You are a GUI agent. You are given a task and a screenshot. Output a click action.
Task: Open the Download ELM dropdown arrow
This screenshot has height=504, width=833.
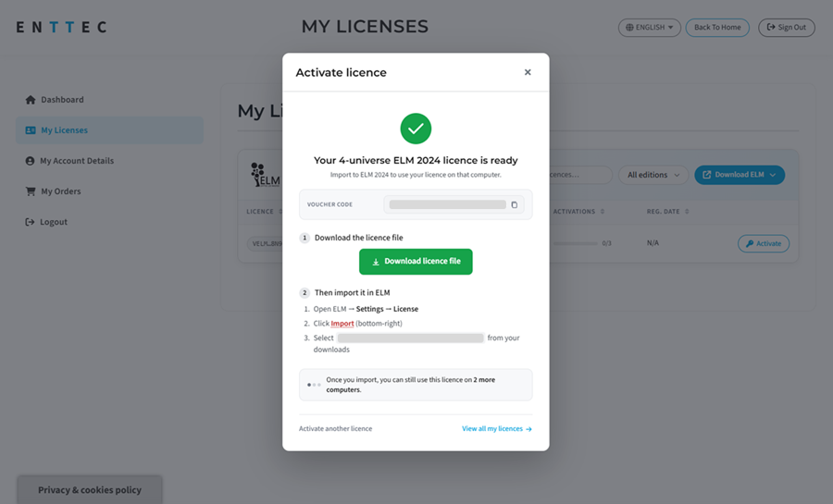[773, 175]
